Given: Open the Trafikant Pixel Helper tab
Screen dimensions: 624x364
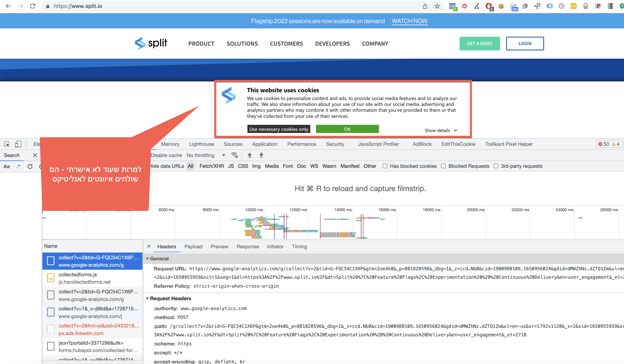Looking at the screenshot, I should point(509,144).
